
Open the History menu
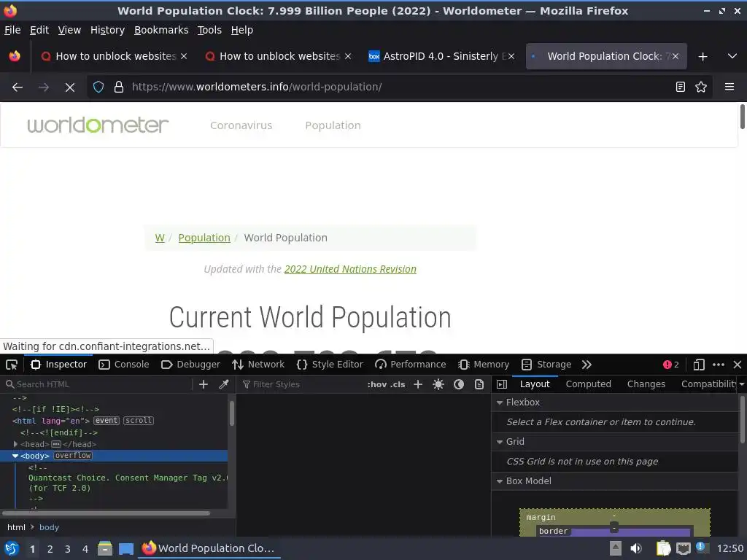[107, 30]
